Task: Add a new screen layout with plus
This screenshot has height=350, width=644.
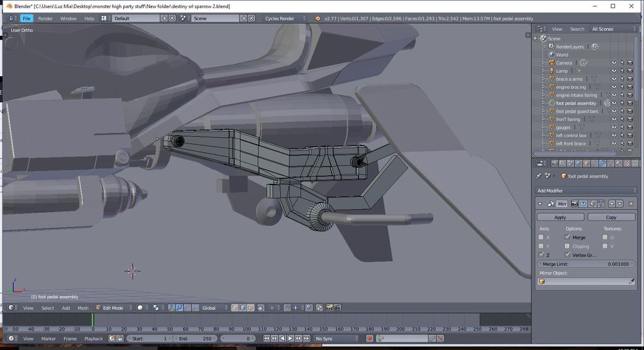Action: 165,18
